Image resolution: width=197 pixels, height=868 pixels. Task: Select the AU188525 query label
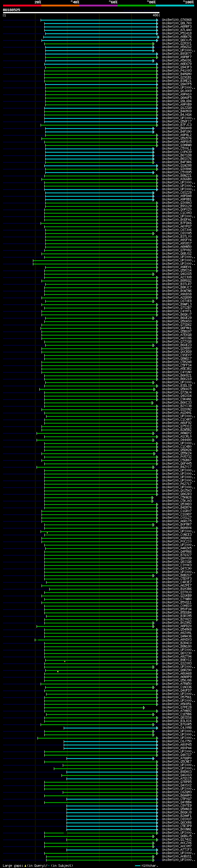click(x=11, y=10)
